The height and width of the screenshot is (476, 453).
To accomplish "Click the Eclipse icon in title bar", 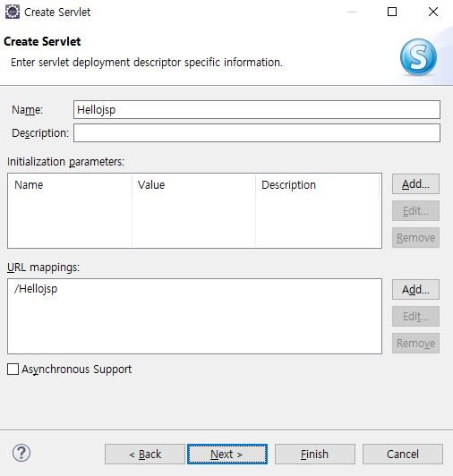I will (x=13, y=13).
